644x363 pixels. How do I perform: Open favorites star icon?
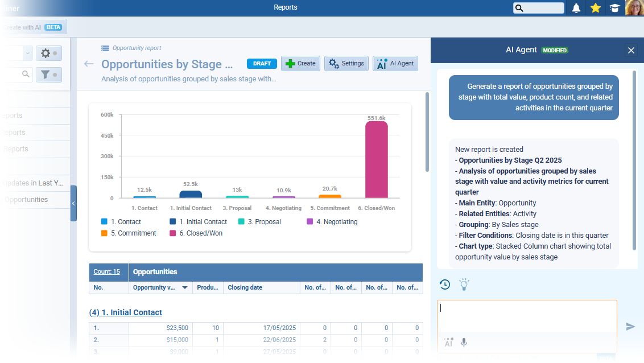click(596, 8)
